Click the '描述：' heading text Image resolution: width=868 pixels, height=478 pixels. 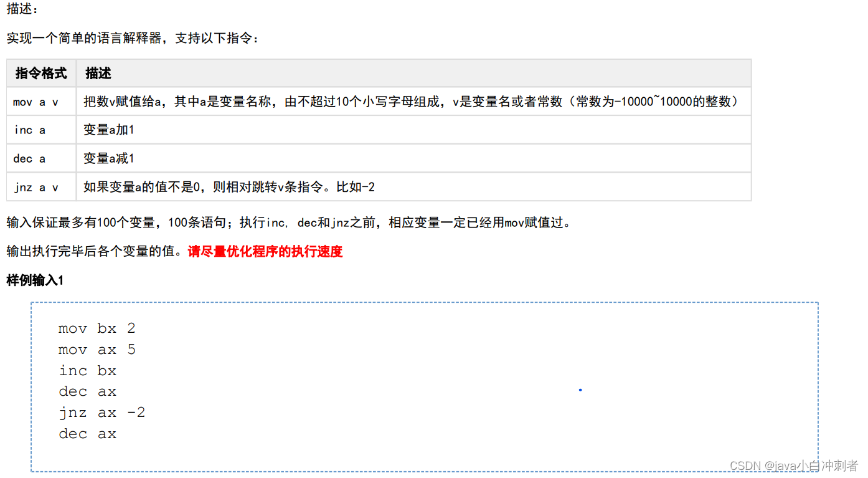click(22, 10)
